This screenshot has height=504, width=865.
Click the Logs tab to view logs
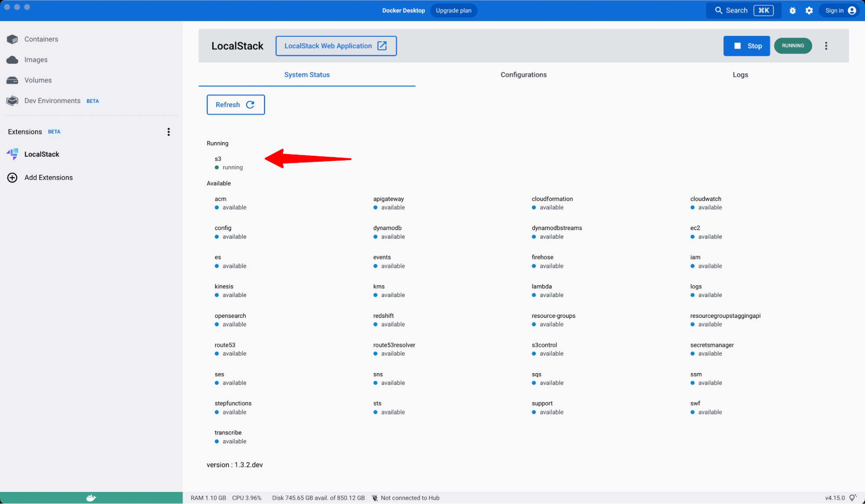[x=740, y=74]
